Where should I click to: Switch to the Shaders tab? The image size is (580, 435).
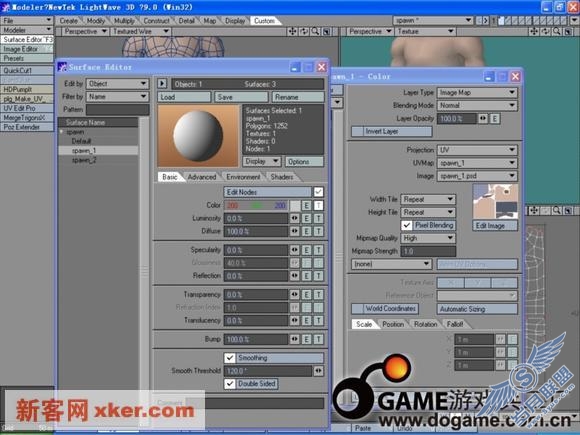(x=282, y=177)
